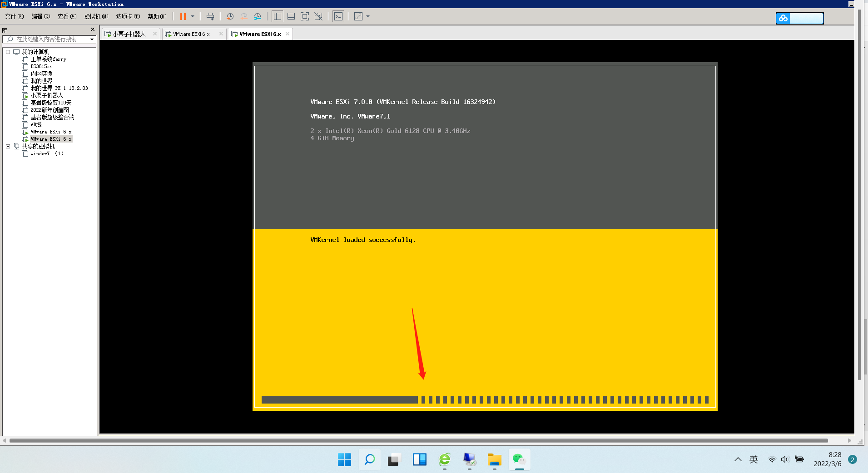Pause the running virtual machine
Screen dimensions: 868x473
pos(183,16)
